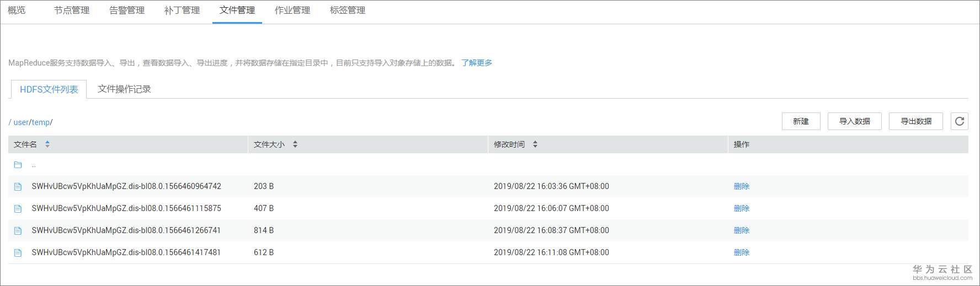Switch to the 标签管理 tab

(x=348, y=10)
